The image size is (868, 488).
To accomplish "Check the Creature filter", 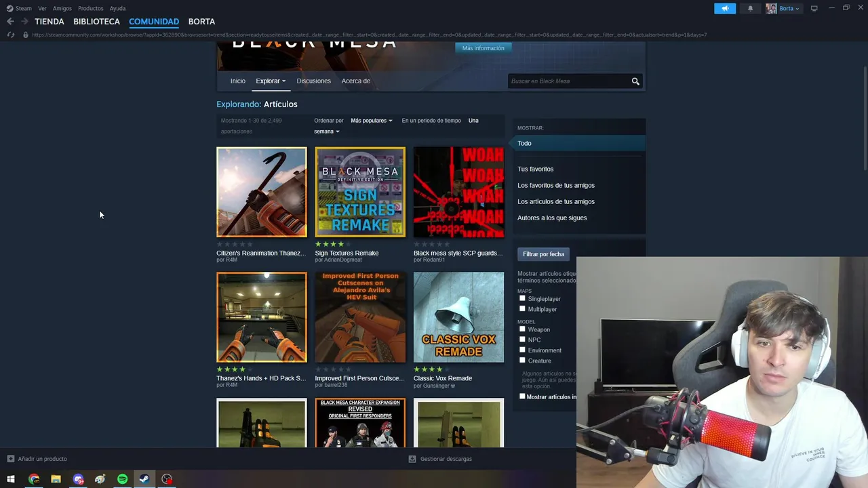I will (x=522, y=361).
